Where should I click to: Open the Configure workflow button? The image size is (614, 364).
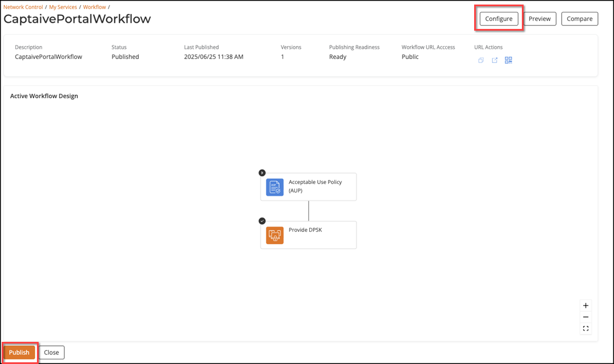coord(499,19)
